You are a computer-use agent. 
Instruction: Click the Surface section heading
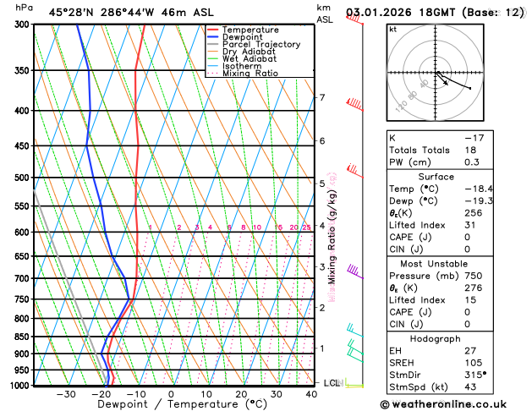[436, 177]
